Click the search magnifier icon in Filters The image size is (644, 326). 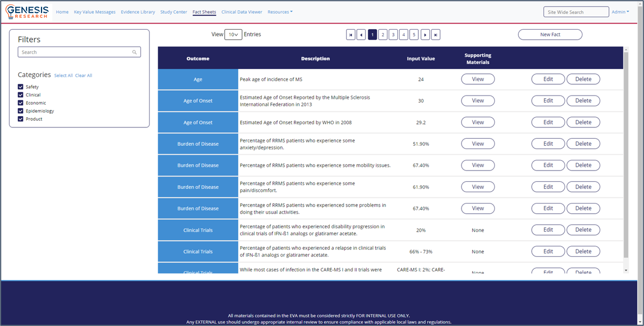pyautogui.click(x=134, y=52)
